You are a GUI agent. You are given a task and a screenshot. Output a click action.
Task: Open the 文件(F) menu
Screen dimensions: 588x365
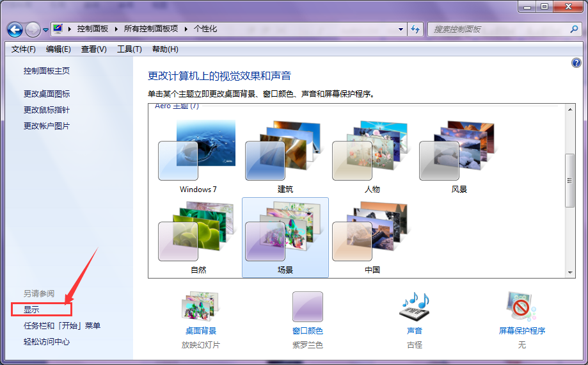coord(23,49)
